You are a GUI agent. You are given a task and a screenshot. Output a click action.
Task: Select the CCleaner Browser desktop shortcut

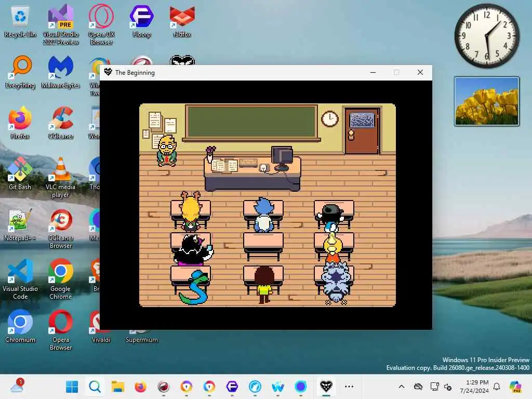[x=61, y=229]
